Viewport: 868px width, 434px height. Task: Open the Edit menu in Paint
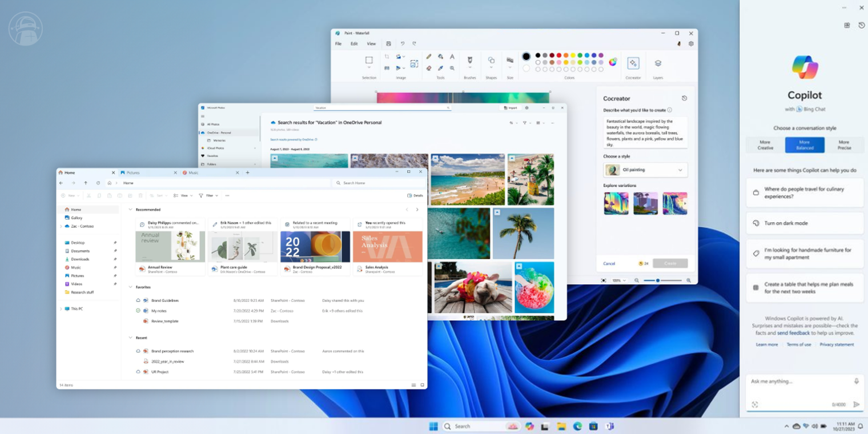point(353,43)
